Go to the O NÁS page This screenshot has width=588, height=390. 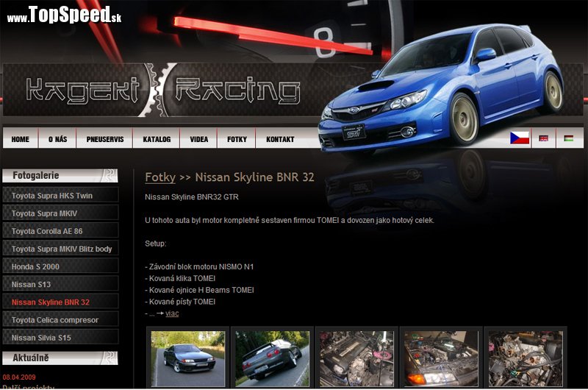pos(57,139)
